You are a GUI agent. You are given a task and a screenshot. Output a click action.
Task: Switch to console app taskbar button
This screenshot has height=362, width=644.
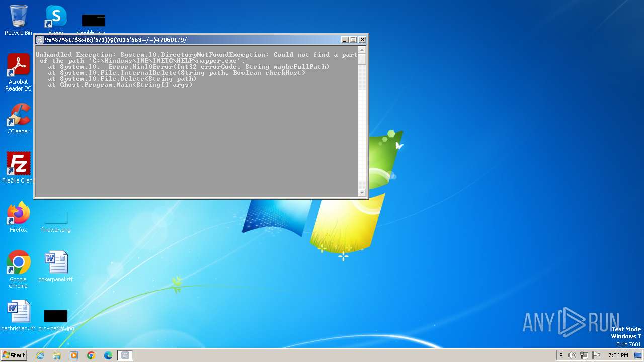(x=125, y=355)
